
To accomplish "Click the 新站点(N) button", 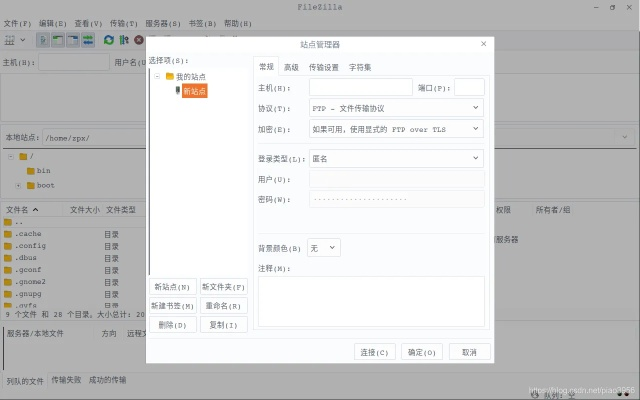I will tap(173, 287).
